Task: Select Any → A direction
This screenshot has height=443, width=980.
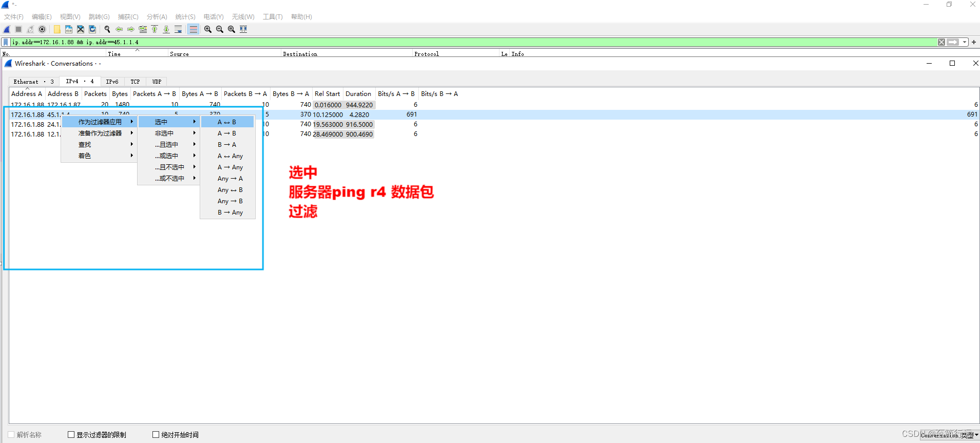Action: point(227,179)
